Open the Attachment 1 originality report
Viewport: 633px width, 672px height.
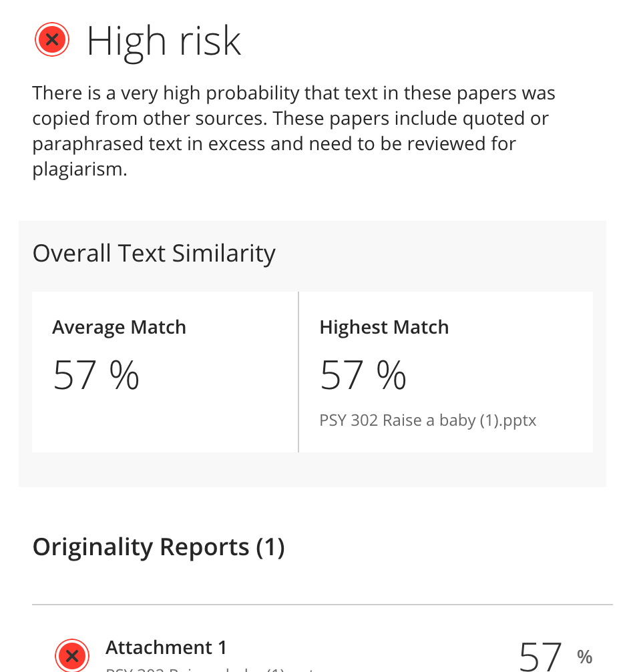click(166, 647)
